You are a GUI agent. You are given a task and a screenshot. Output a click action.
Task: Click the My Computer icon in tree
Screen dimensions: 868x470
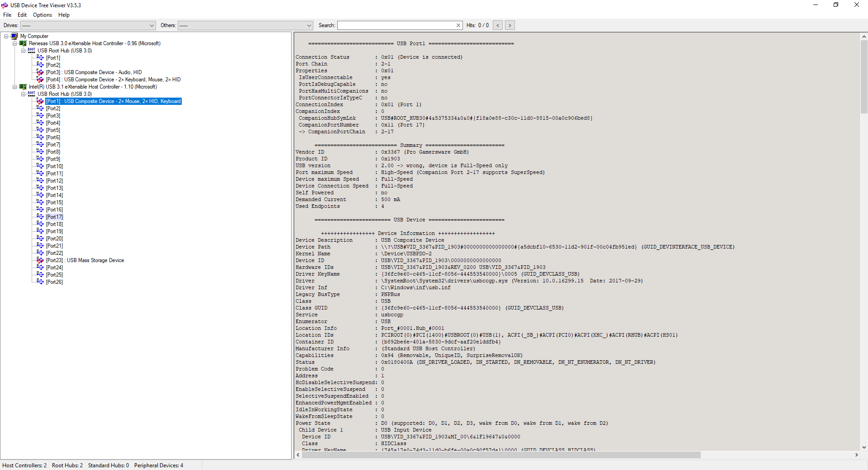[x=14, y=36]
